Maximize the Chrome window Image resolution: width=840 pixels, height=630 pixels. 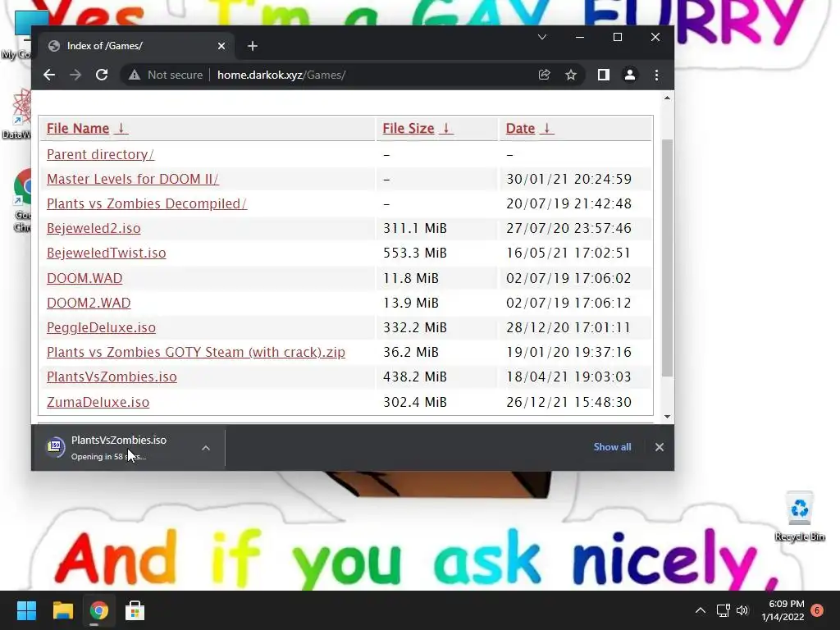618,37
